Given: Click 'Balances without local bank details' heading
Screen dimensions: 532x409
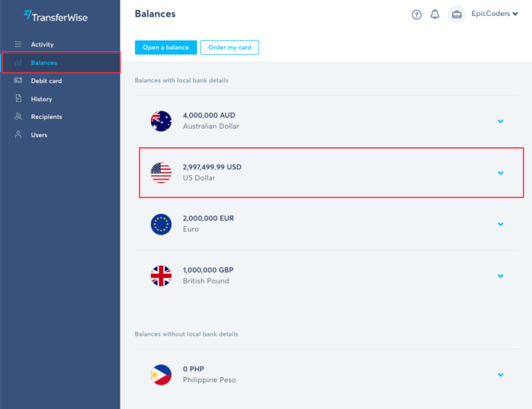Looking at the screenshot, I should click(186, 334).
